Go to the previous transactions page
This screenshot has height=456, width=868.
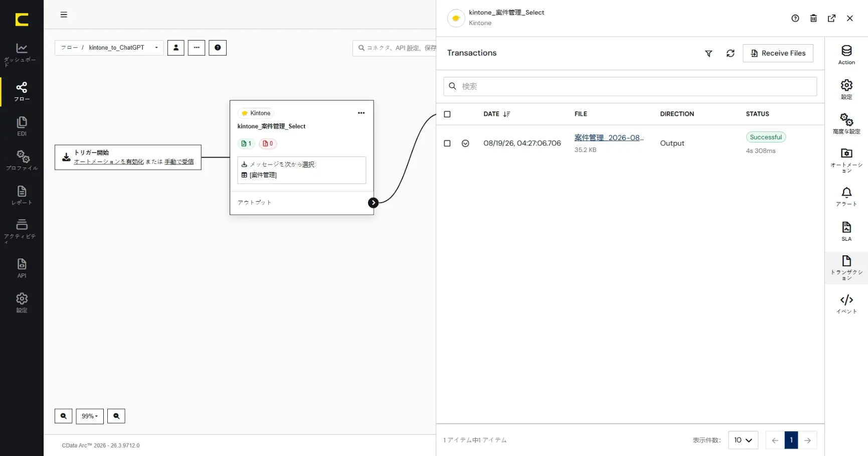[775, 440]
